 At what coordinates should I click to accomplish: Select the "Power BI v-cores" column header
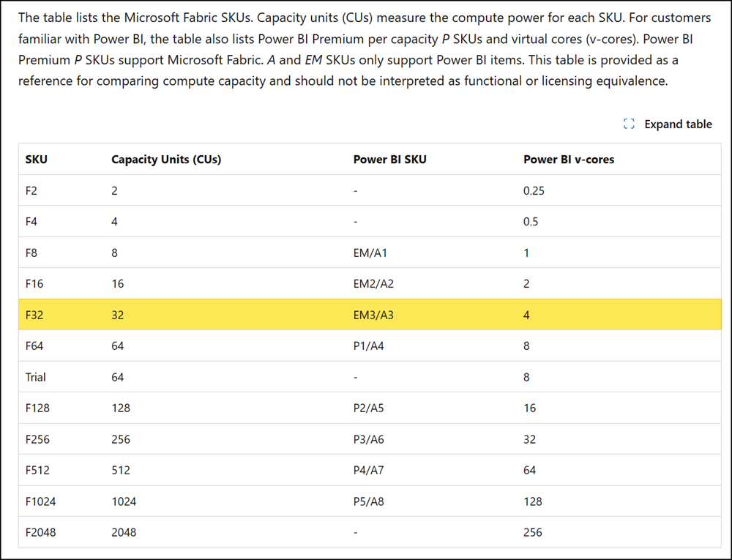569,160
